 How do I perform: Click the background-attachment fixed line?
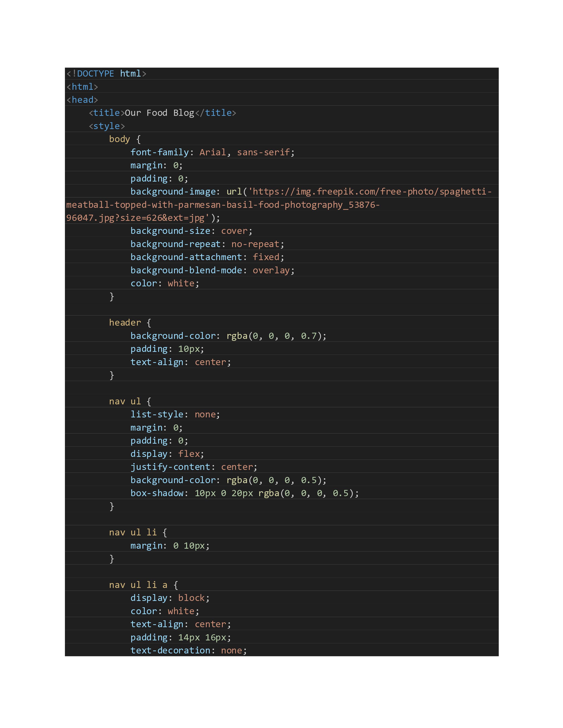click(x=207, y=257)
